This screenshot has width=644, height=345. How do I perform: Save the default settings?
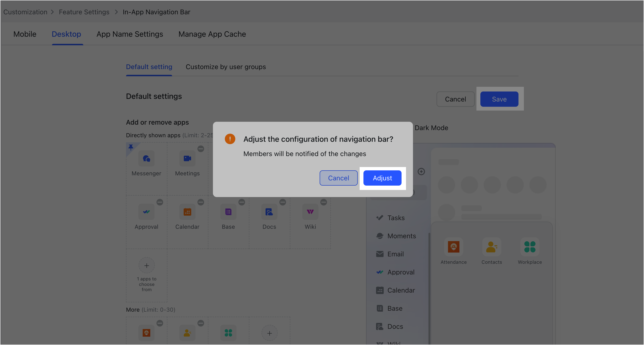499,99
